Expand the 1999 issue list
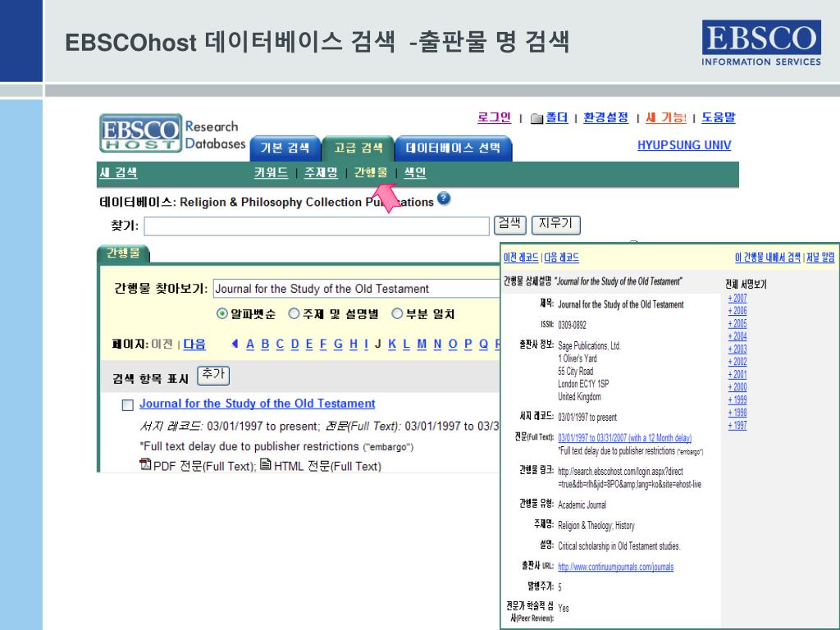The image size is (840, 630). [x=737, y=399]
